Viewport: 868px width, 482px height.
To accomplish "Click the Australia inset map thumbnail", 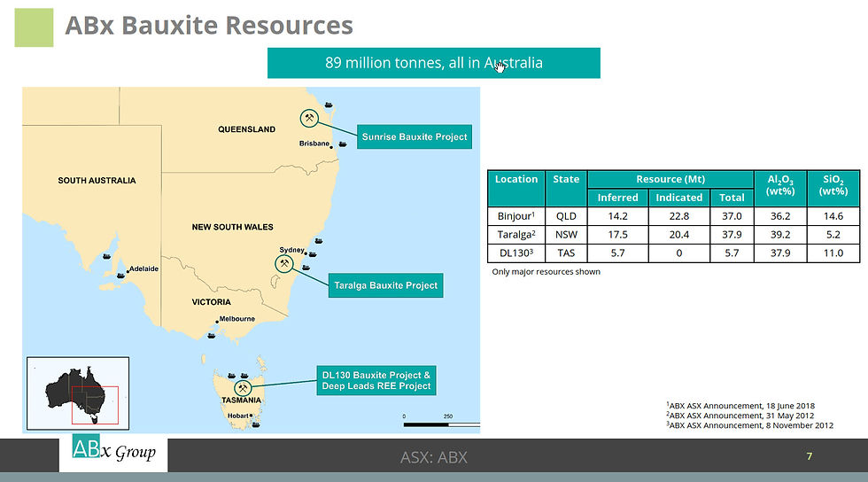I will tap(78, 393).
